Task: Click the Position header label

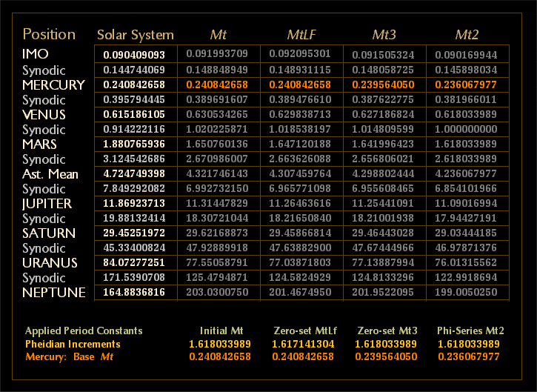Action: click(x=49, y=34)
